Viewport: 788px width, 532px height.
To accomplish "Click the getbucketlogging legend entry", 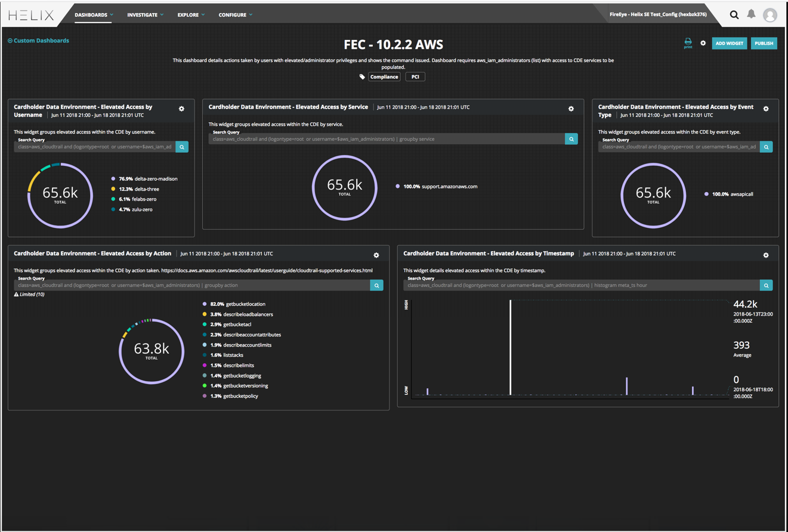I will (233, 376).
